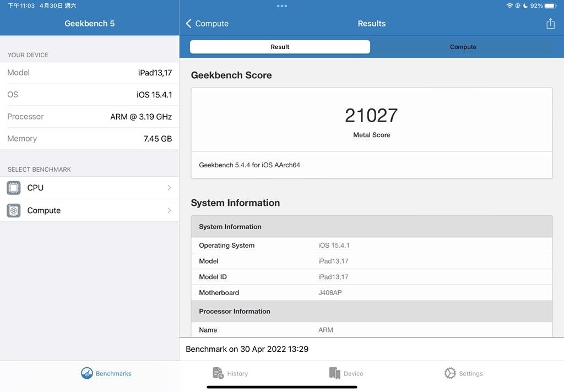This screenshot has width=564, height=392.
Task: Expand the CPU row chevron
Action: point(169,188)
